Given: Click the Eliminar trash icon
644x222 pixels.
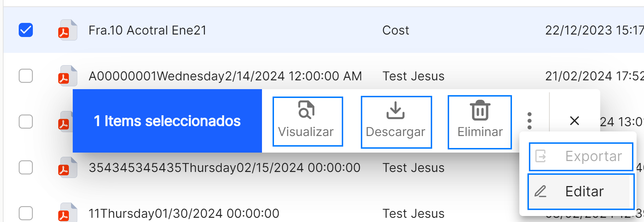Looking at the screenshot, I should coord(480,110).
